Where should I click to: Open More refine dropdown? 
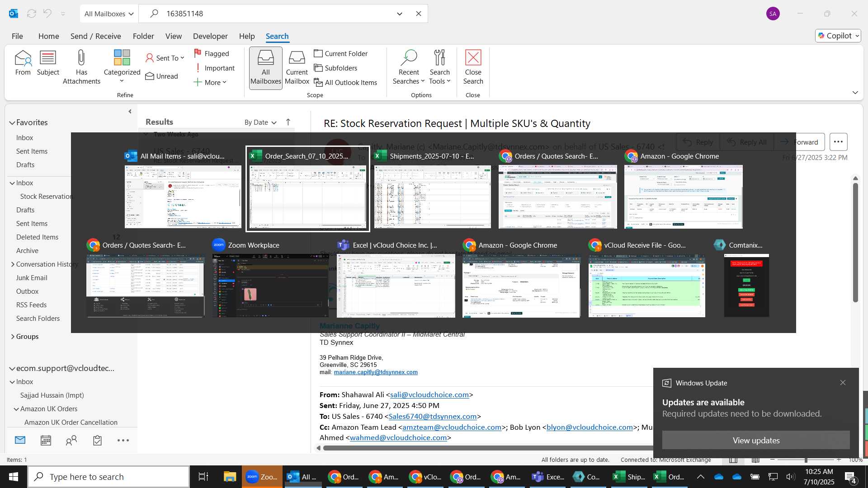[210, 82]
